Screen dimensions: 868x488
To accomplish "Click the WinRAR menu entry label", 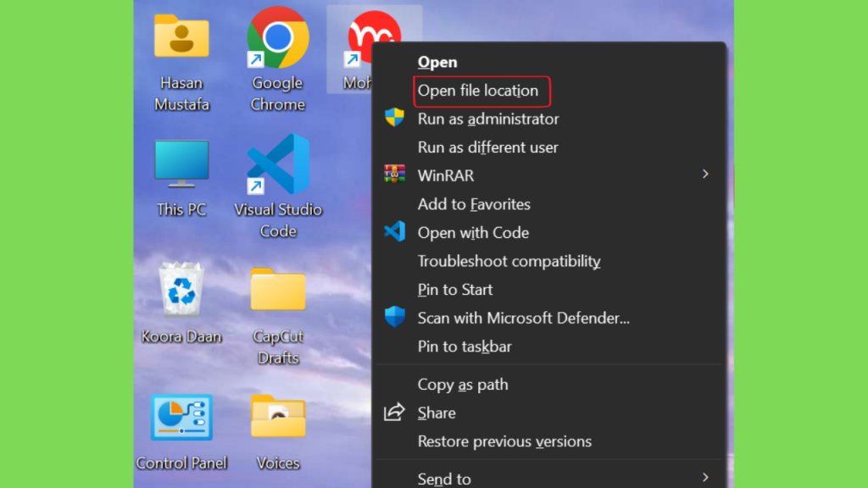I will tap(446, 176).
